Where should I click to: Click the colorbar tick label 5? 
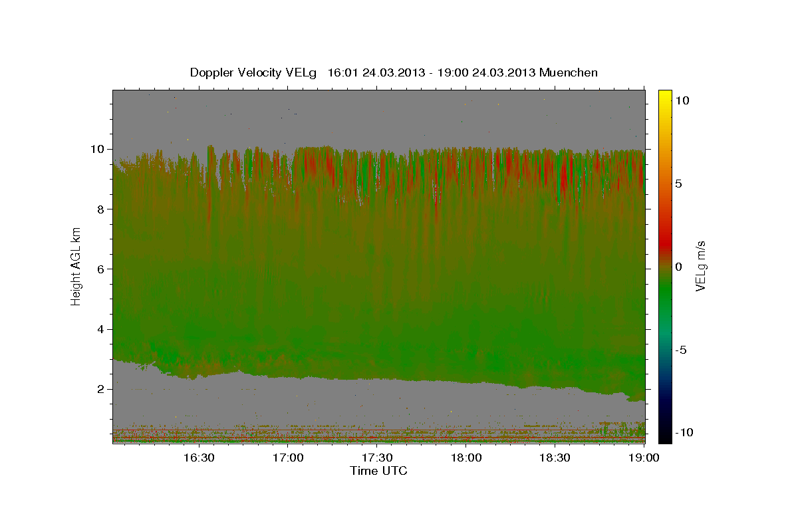point(678,184)
